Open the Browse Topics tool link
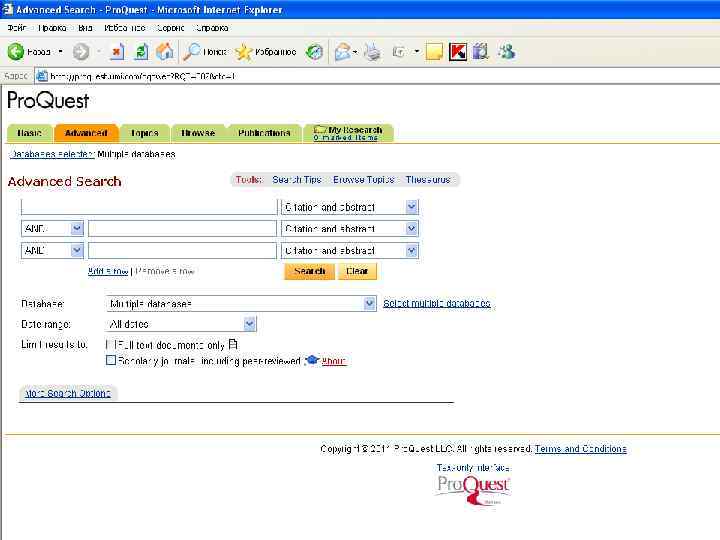 click(364, 180)
